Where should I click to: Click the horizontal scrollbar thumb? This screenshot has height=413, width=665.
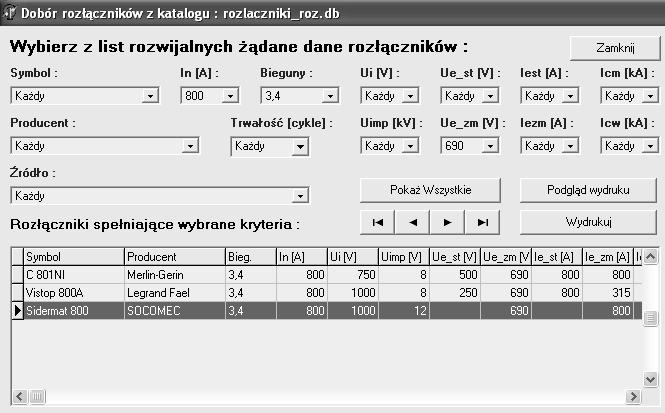(x=37, y=397)
